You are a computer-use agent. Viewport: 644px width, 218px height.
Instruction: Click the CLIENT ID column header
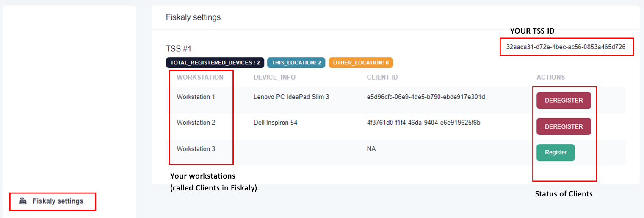coord(382,78)
